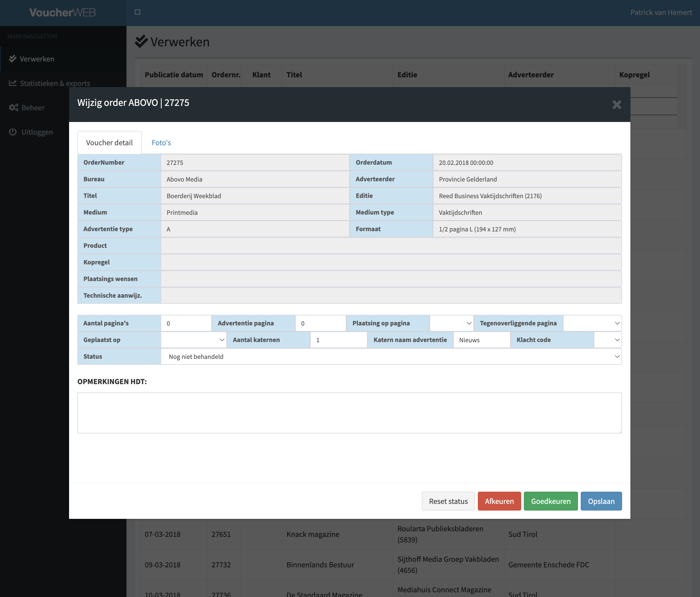Click the Uitloggen power icon
Image resolution: width=700 pixels, height=597 pixels.
coord(13,132)
